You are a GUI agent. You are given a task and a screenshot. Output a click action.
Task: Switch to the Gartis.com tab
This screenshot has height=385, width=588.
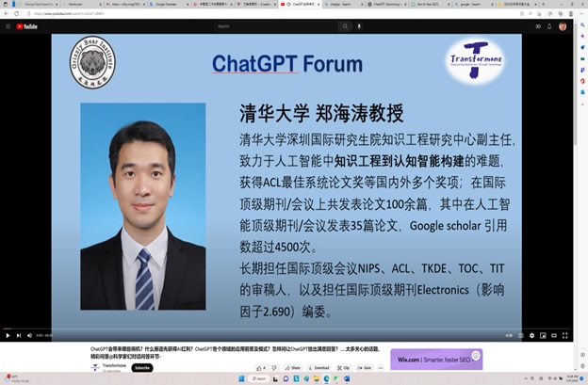click(81, 4)
